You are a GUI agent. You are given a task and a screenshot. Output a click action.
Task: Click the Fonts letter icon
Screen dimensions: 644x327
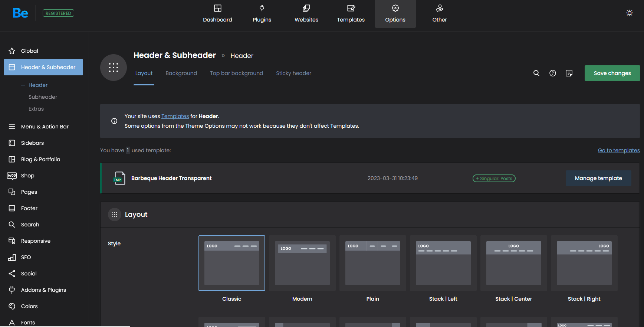pyautogui.click(x=12, y=323)
